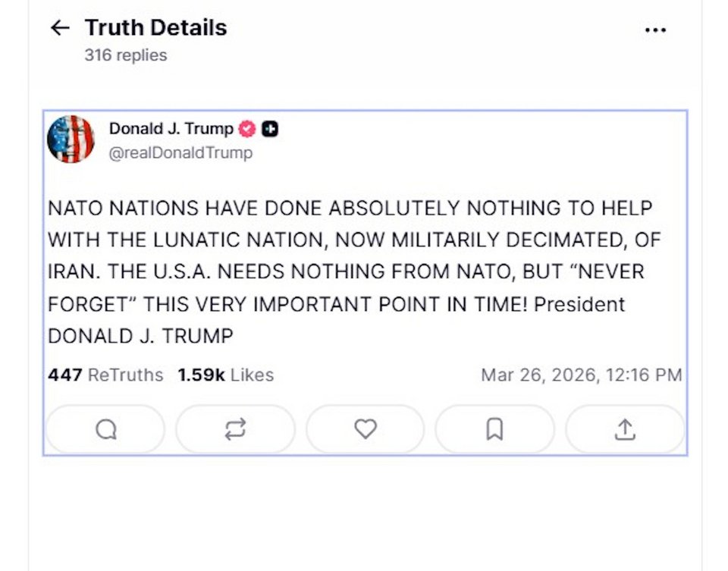View the 447 ReTruths list
This screenshot has width=728, height=571.
coord(105,375)
